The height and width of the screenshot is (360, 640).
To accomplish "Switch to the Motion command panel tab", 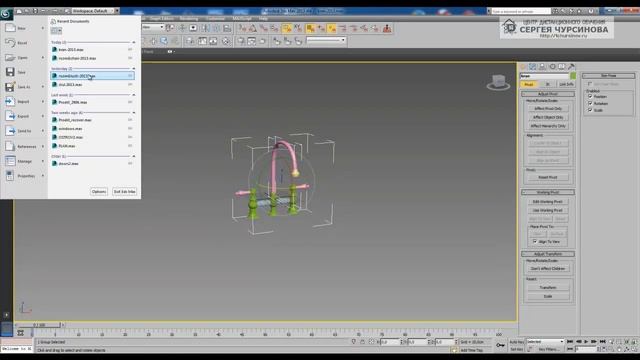I will tap(552, 67).
